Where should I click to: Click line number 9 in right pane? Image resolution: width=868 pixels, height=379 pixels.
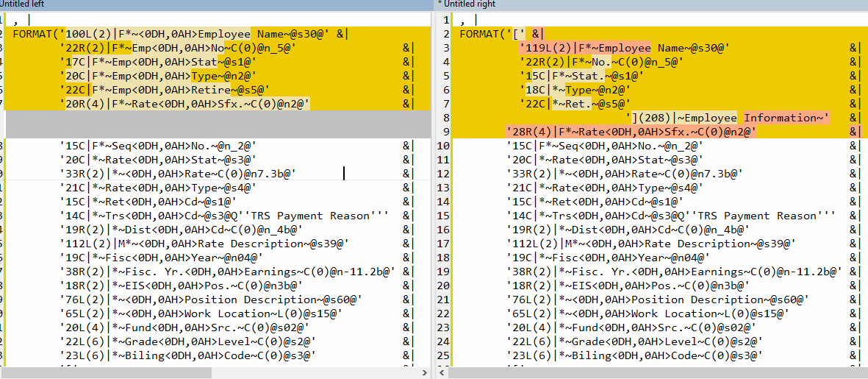444,132
